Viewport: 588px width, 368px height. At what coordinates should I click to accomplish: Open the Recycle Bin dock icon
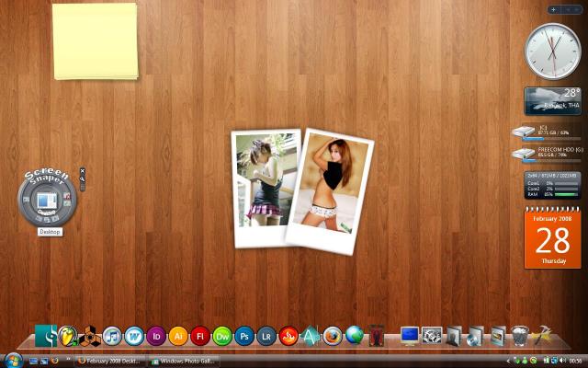coord(520,336)
